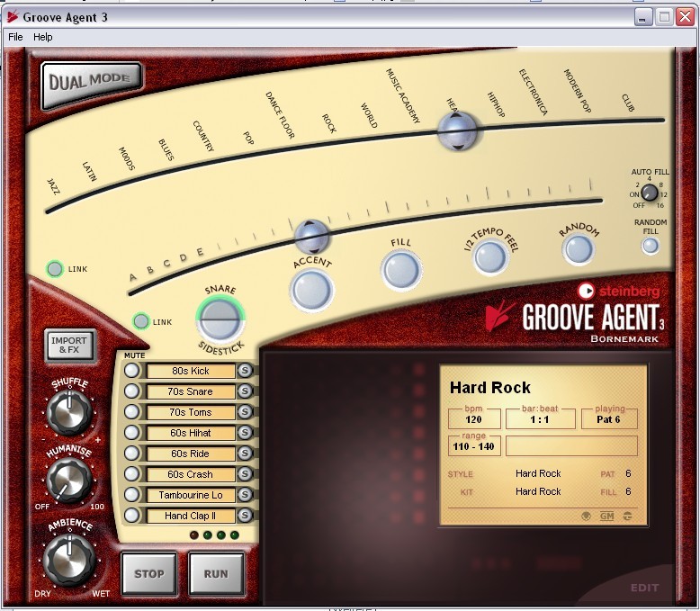
Task: Click the Random pad button
Action: [579, 248]
